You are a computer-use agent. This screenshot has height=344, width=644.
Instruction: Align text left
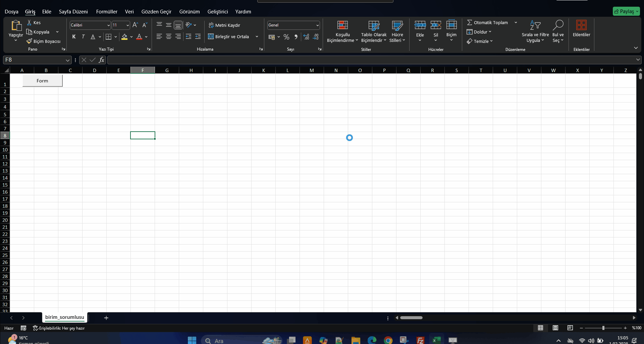tap(159, 37)
